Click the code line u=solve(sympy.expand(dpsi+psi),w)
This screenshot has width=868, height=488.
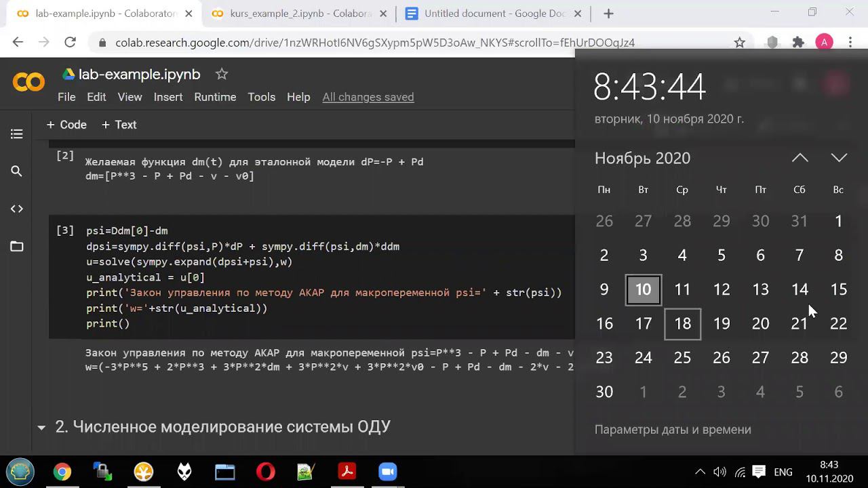click(189, 262)
